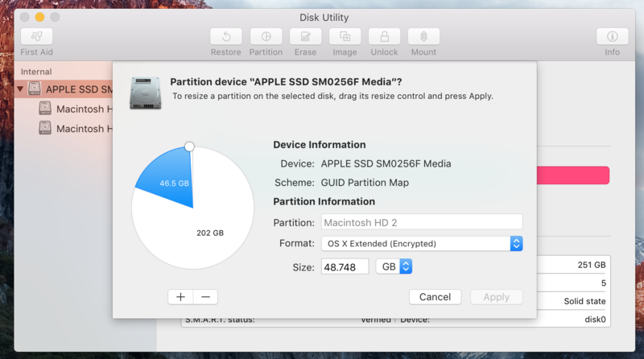Click the "disk0" device value

pos(595,320)
